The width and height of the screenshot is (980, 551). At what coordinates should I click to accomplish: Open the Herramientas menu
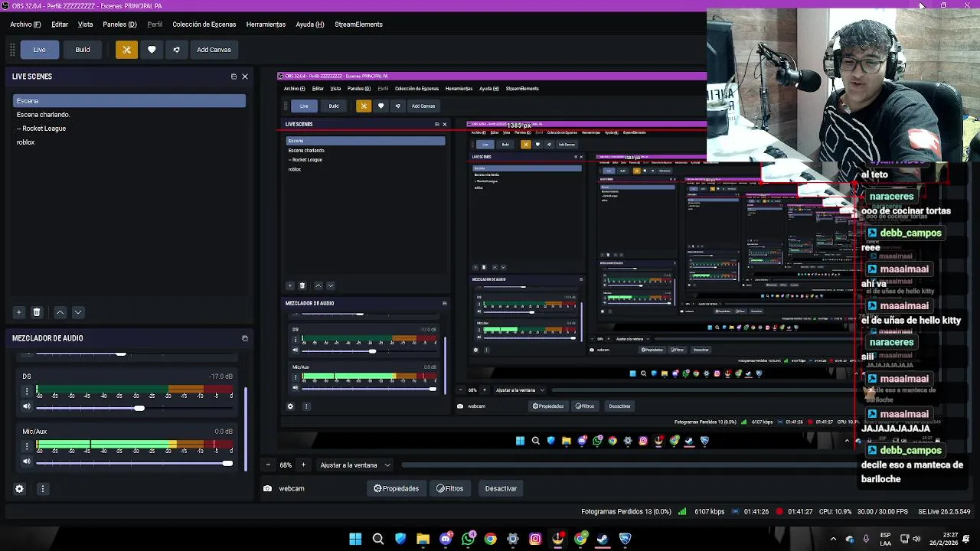tap(266, 24)
